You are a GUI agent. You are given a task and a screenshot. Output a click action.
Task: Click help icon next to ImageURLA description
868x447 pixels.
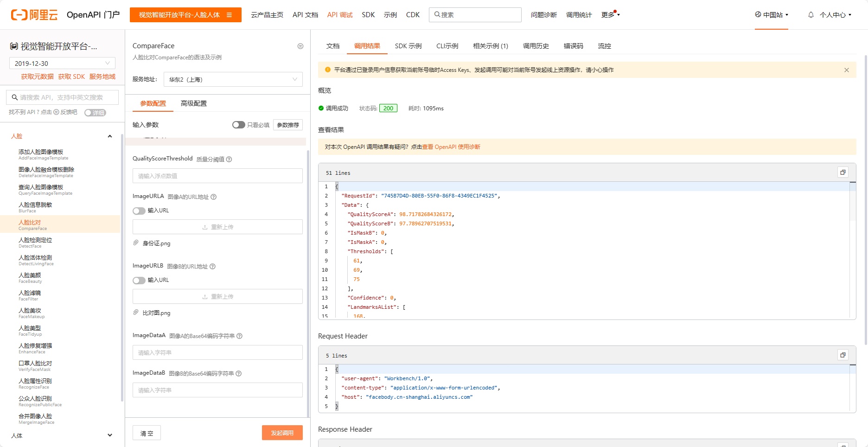(x=214, y=197)
